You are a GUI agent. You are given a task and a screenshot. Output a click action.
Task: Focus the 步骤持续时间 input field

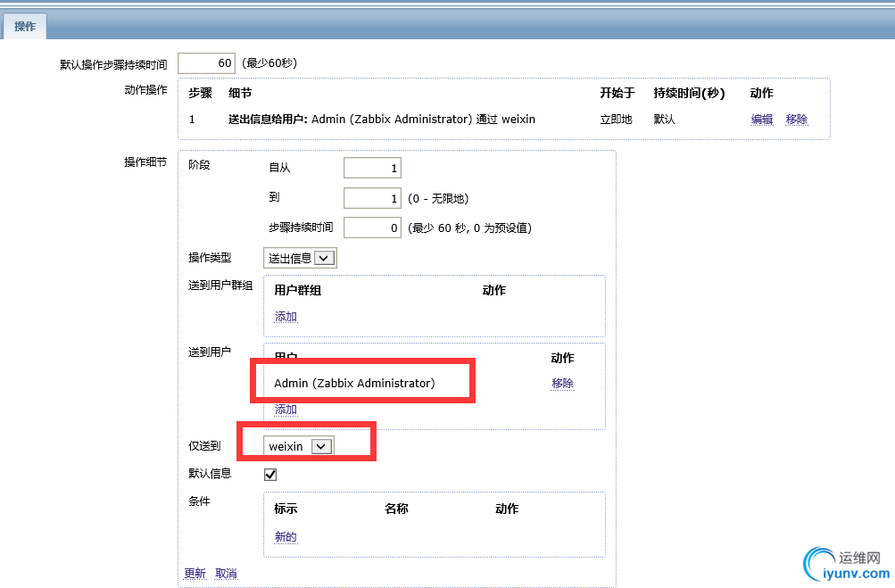(x=372, y=228)
